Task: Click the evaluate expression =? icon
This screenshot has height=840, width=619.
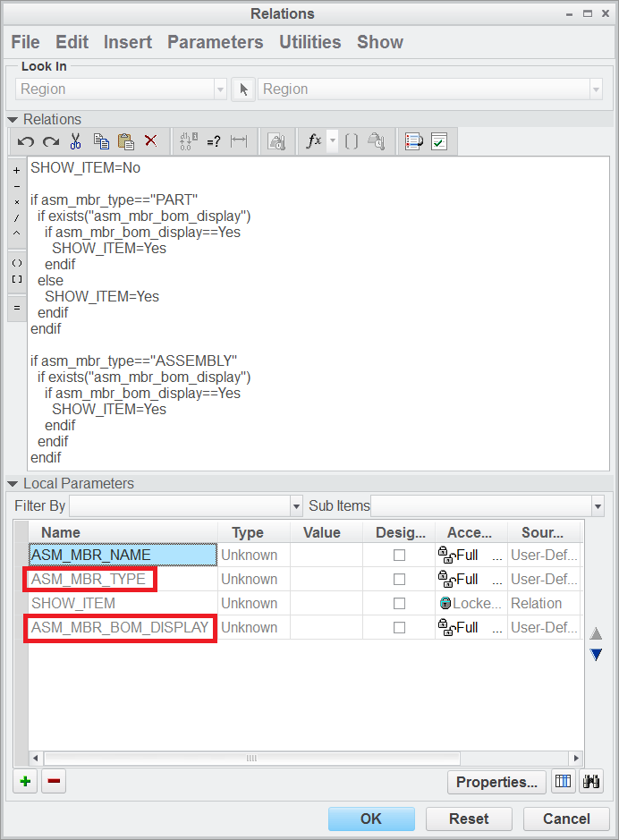Action: click(x=214, y=141)
